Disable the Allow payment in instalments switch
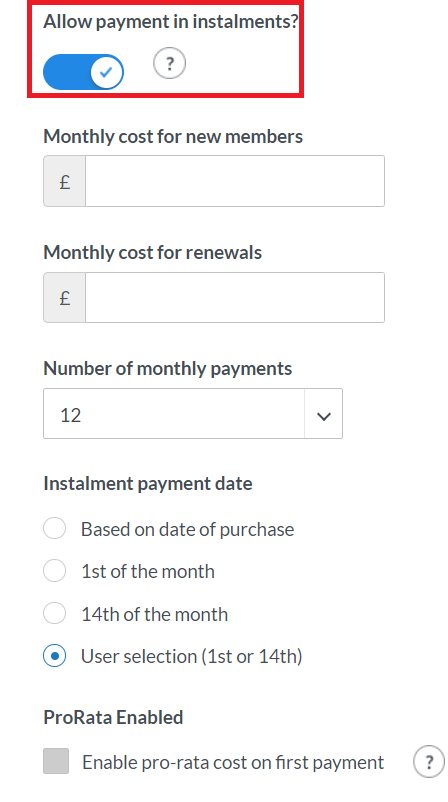Image resolution: width=448 pixels, height=802 pixels. [83, 72]
